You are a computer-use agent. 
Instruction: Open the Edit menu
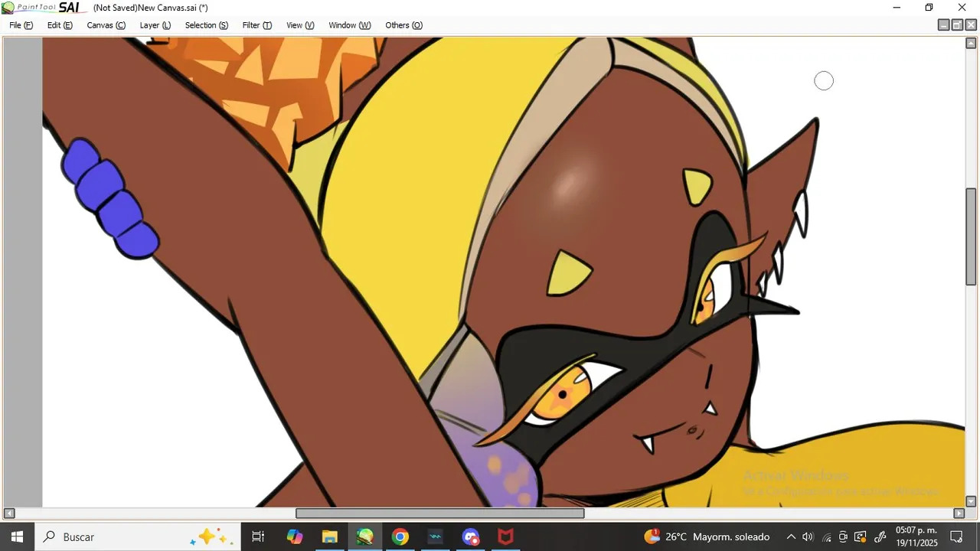point(60,25)
